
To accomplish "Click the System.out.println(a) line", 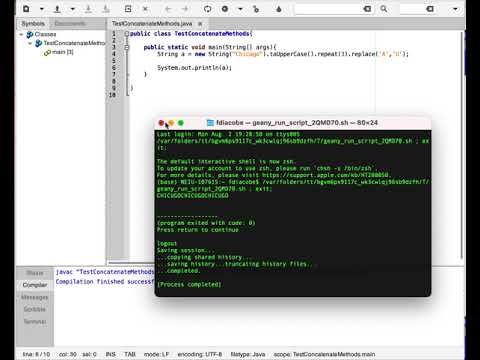I will (x=194, y=68).
